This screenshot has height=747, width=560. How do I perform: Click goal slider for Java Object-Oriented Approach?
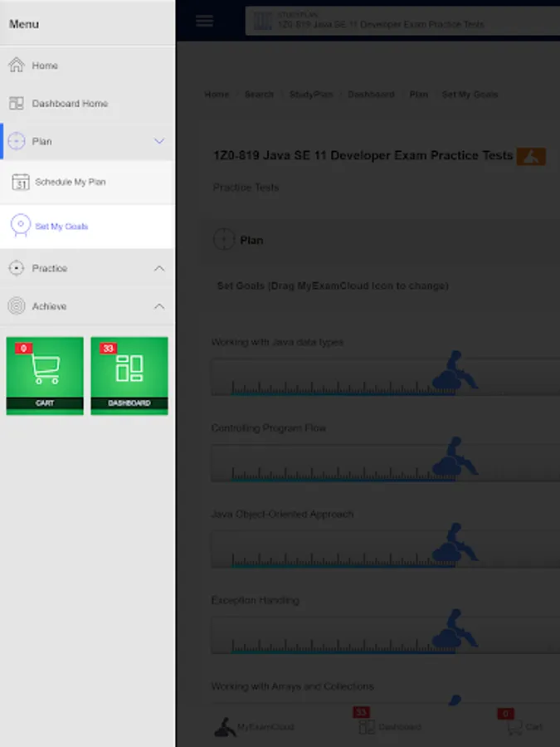tap(386, 549)
